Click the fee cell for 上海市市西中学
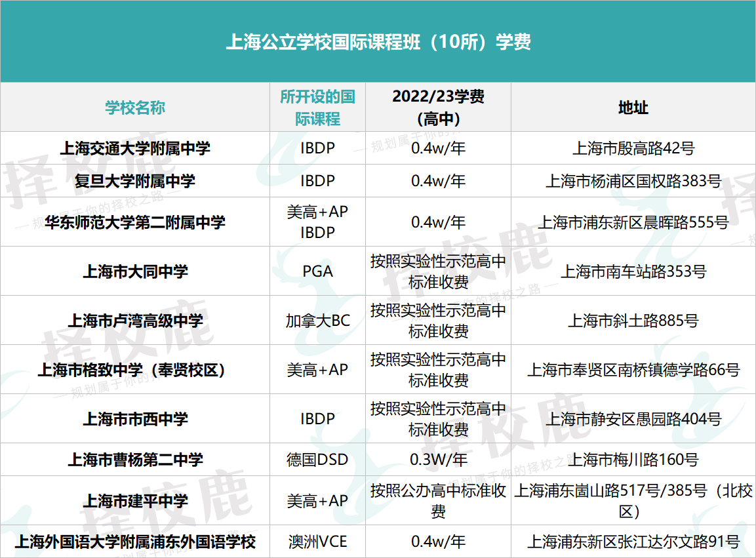756x558 pixels. (x=438, y=418)
